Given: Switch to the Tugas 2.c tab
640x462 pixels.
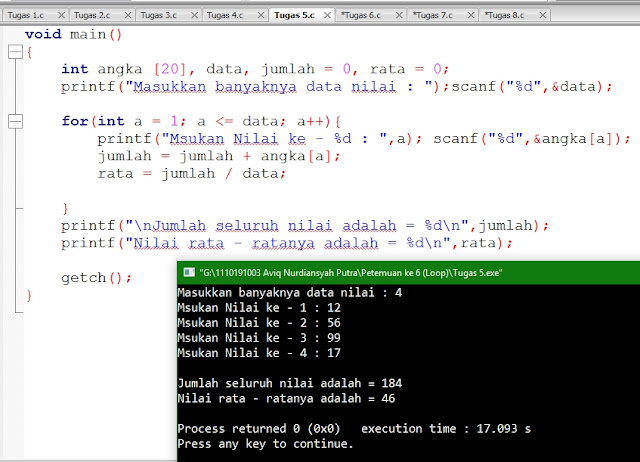Looking at the screenshot, I should pyautogui.click(x=92, y=16).
